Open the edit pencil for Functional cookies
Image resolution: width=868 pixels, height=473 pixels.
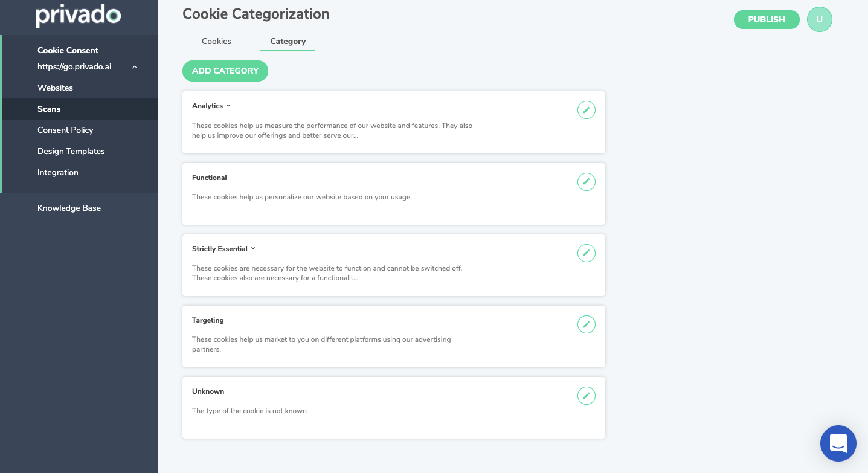(x=586, y=181)
